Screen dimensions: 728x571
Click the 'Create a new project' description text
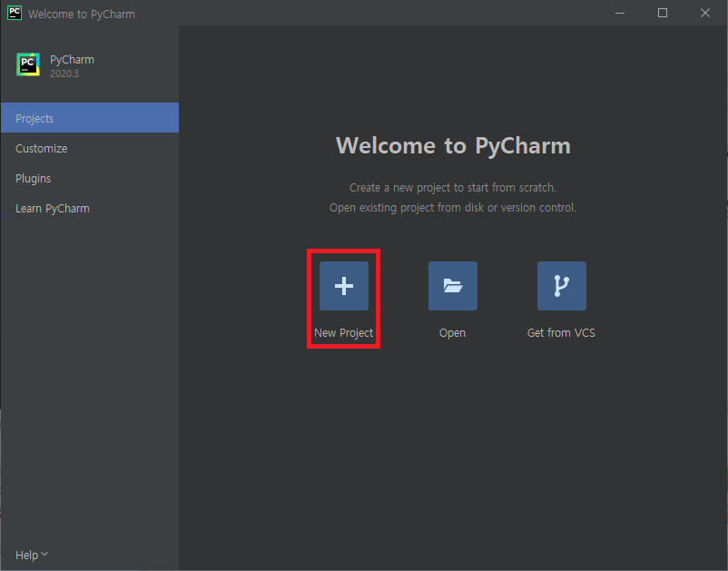coord(453,188)
